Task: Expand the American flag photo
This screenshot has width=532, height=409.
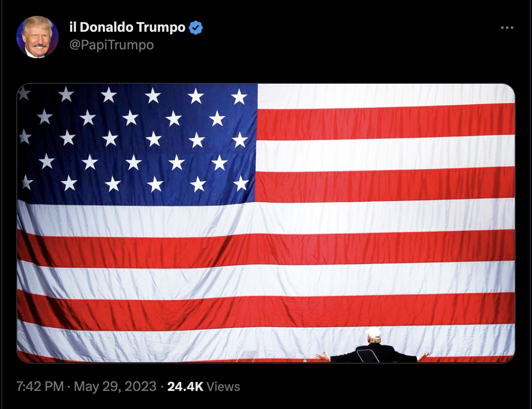Action: pyautogui.click(x=266, y=223)
